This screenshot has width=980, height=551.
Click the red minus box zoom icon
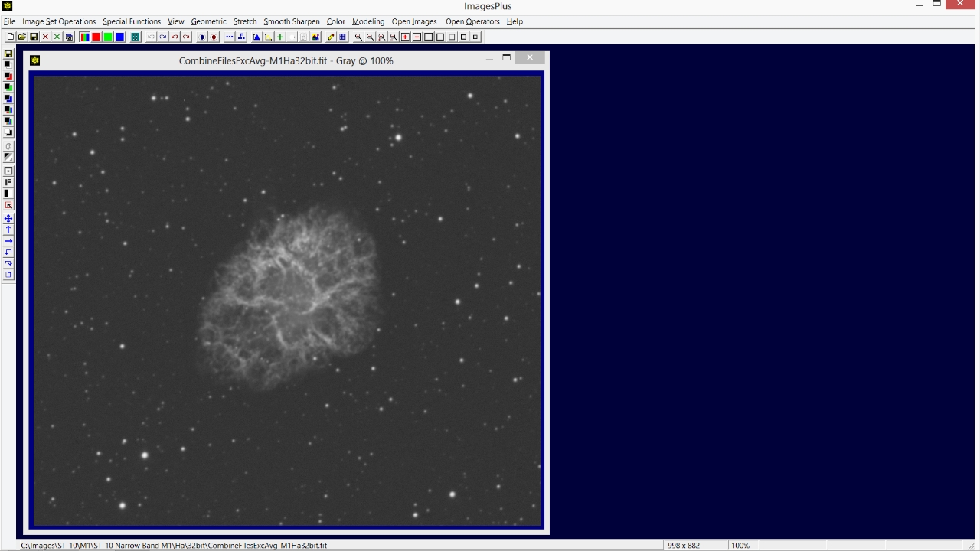[x=416, y=37]
